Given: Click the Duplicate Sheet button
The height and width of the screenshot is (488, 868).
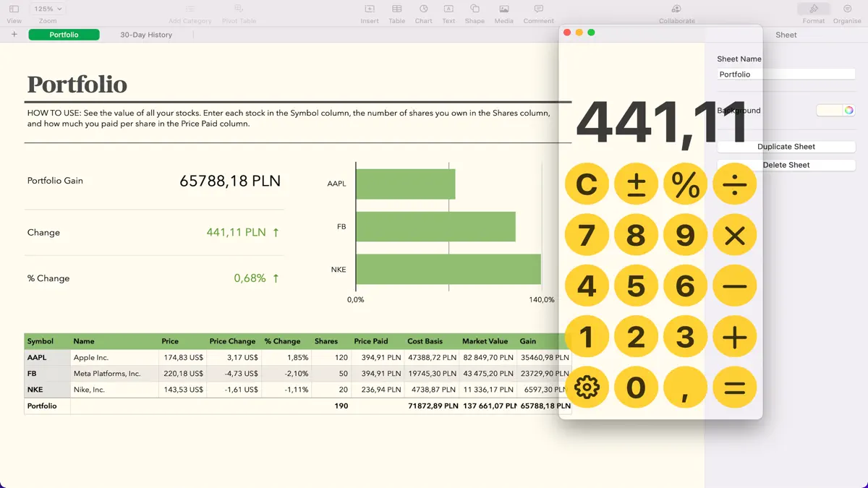Looking at the screenshot, I should pos(786,146).
